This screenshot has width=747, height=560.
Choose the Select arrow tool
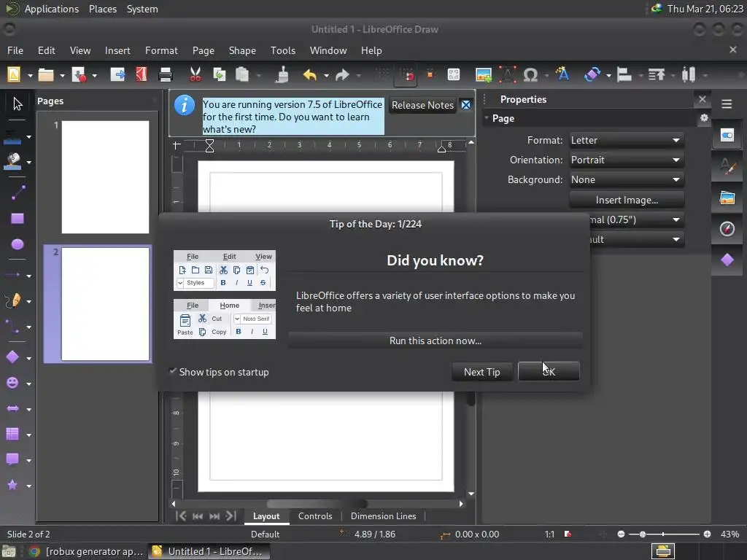point(18,104)
